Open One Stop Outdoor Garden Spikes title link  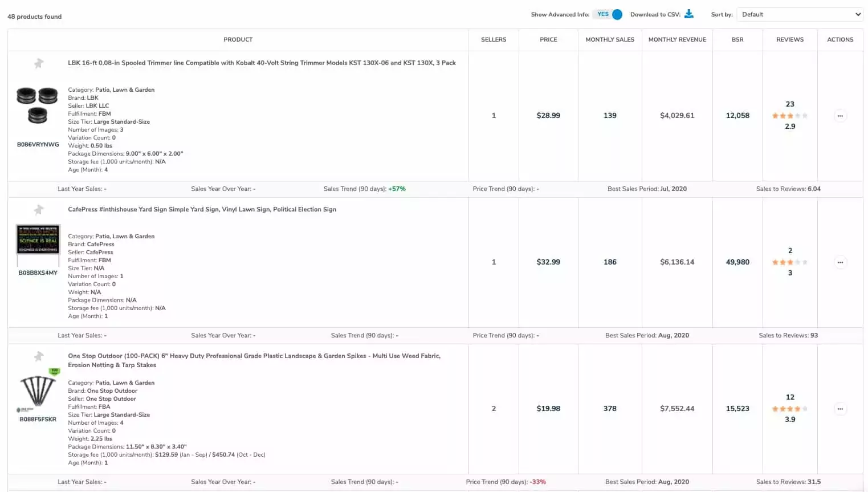click(x=254, y=356)
